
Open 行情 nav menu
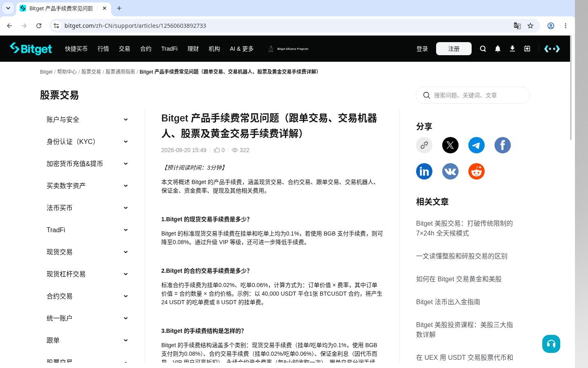point(103,49)
